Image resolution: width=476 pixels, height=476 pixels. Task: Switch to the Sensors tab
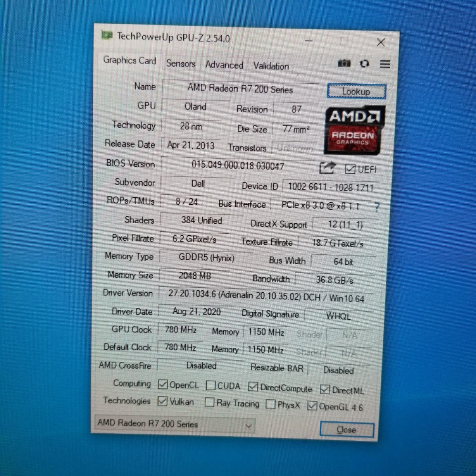pos(180,63)
